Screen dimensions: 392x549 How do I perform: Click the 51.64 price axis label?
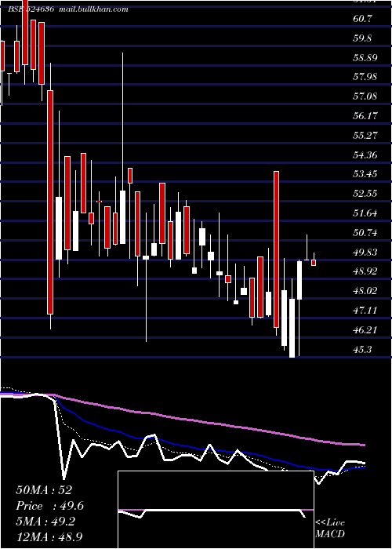point(365,213)
